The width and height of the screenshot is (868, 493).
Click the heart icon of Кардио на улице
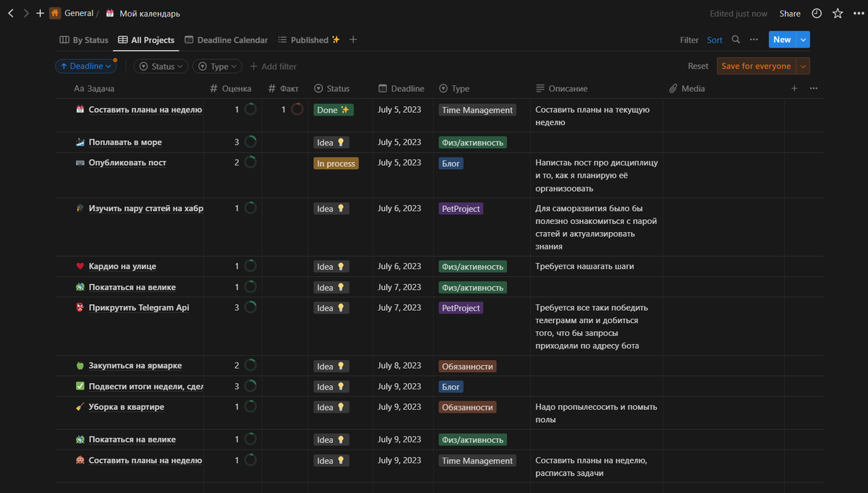coord(80,267)
